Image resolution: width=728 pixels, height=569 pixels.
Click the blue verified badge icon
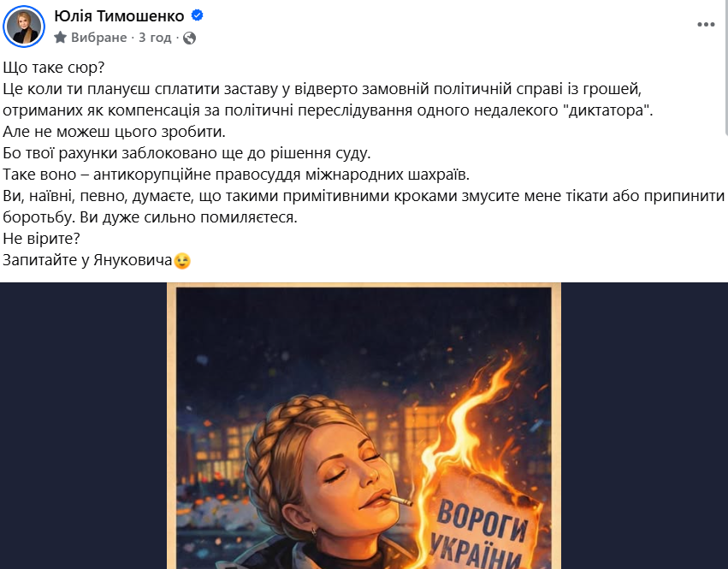[x=198, y=15]
